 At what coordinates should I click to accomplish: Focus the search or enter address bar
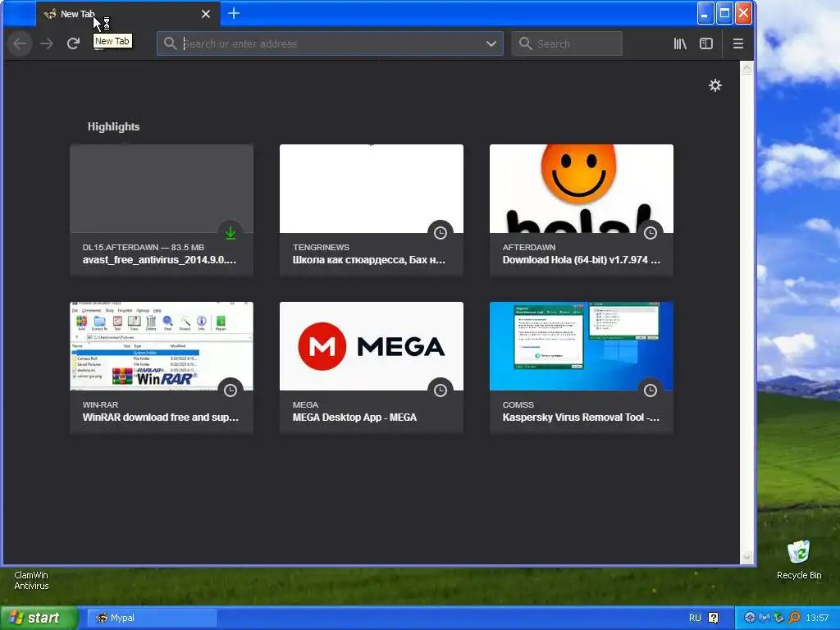click(330, 43)
